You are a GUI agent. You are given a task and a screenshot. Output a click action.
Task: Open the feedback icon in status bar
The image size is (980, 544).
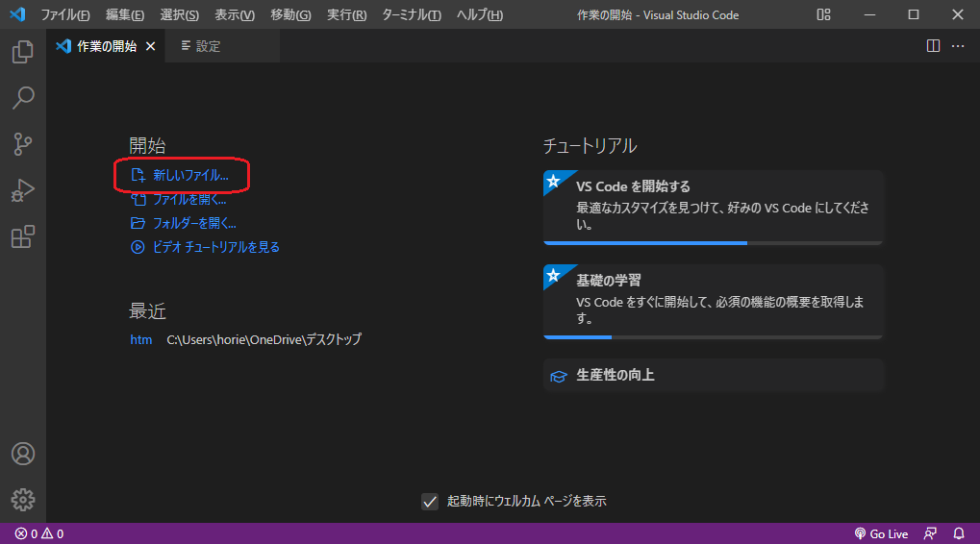point(930,534)
